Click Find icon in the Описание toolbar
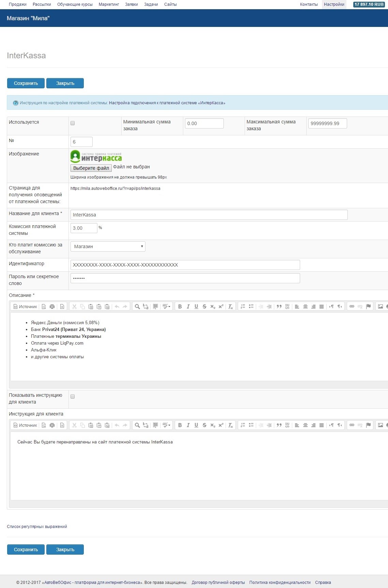Viewport: 388px width, 588px height. coord(137,306)
